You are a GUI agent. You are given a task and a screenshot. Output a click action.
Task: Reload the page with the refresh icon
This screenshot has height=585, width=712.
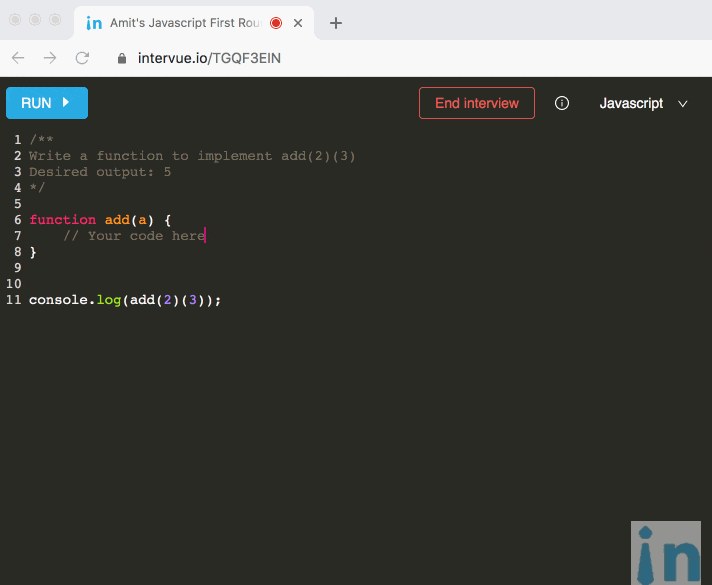[82, 58]
